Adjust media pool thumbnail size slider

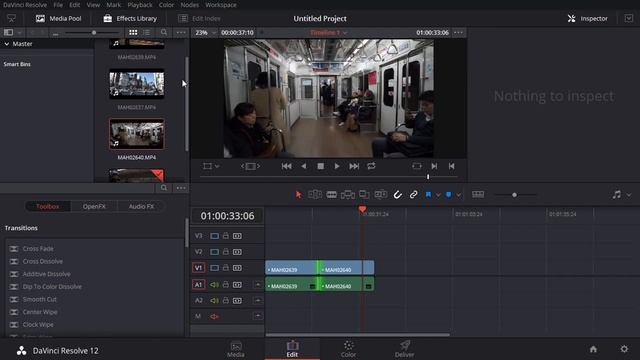93,32
